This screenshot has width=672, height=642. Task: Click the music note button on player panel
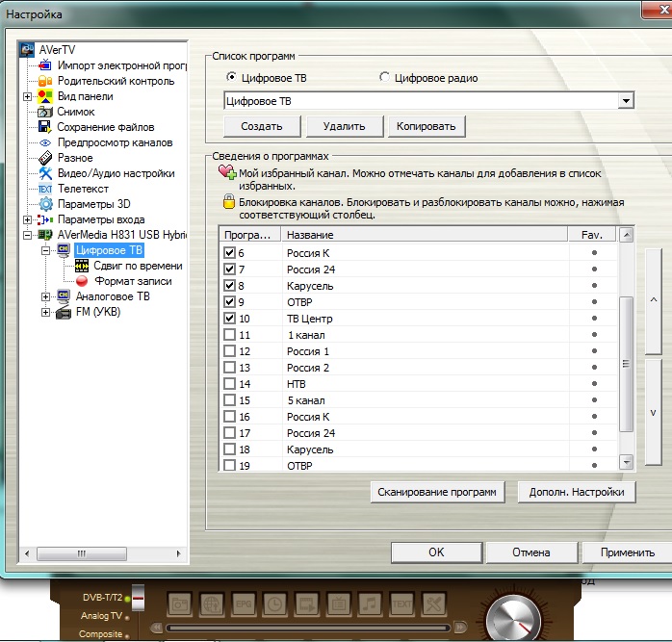coord(370,603)
